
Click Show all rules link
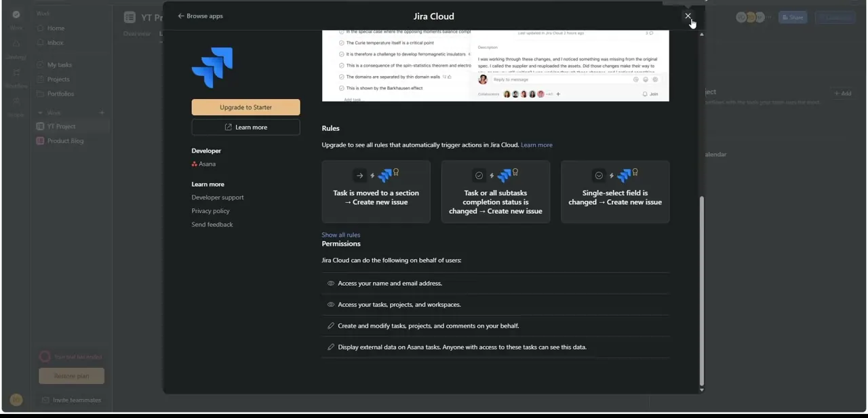341,235
